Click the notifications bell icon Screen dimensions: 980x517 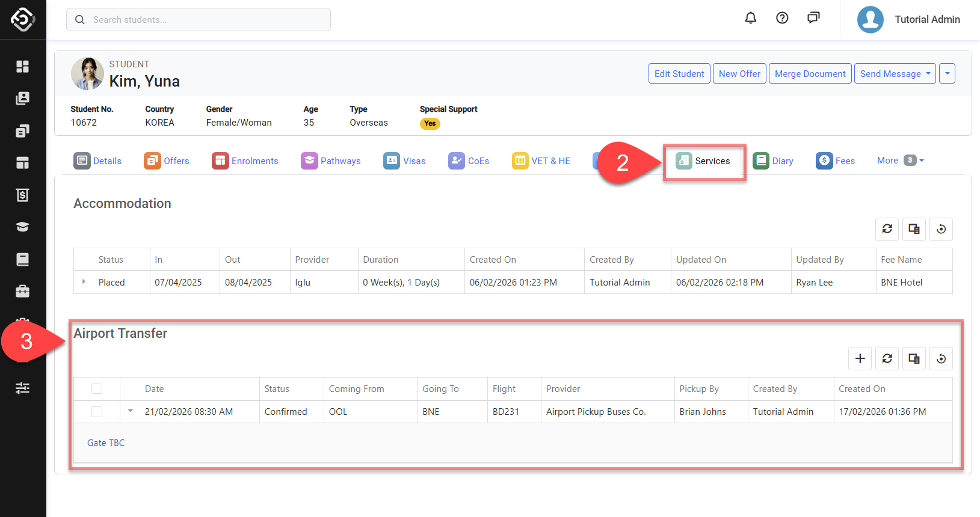750,18
